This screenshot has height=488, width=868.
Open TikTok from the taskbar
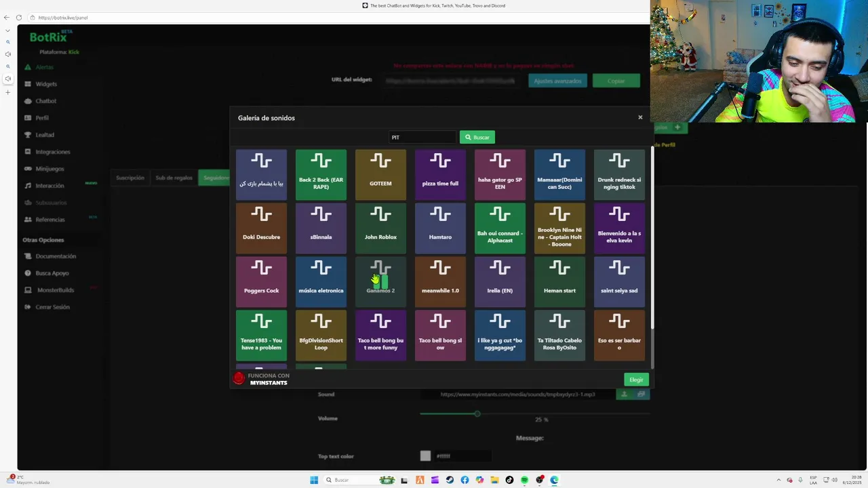509,480
